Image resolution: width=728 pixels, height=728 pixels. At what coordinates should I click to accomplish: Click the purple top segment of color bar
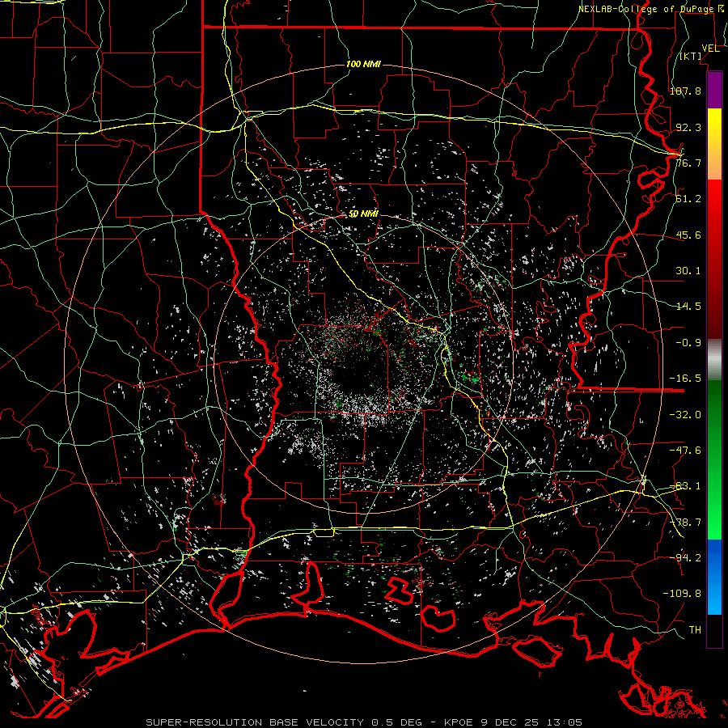[714, 91]
